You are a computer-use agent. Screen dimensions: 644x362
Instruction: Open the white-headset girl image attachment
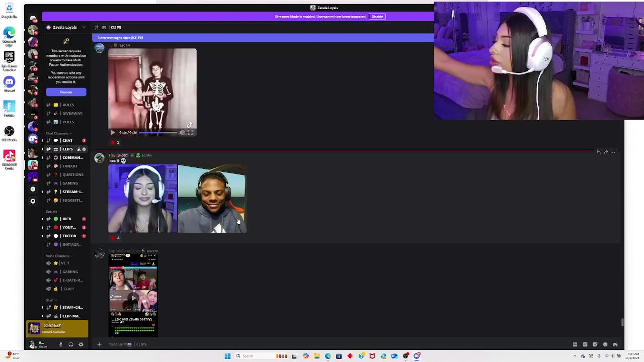(x=142, y=199)
